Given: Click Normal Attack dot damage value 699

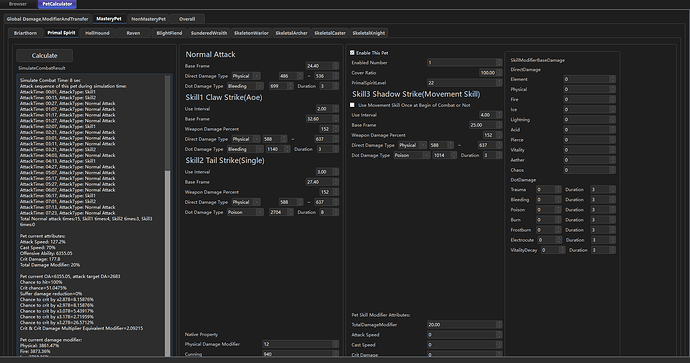Looking at the screenshot, I should point(281,86).
